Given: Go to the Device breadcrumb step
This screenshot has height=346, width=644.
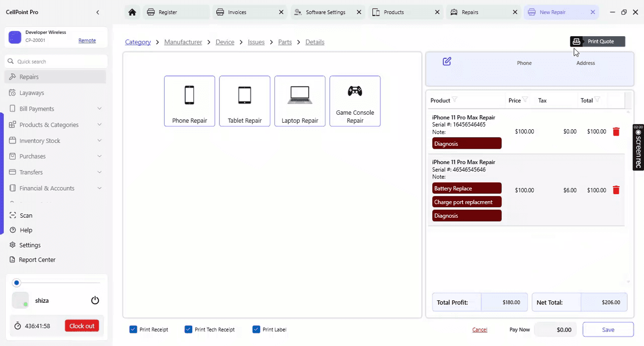Looking at the screenshot, I should click(x=225, y=42).
